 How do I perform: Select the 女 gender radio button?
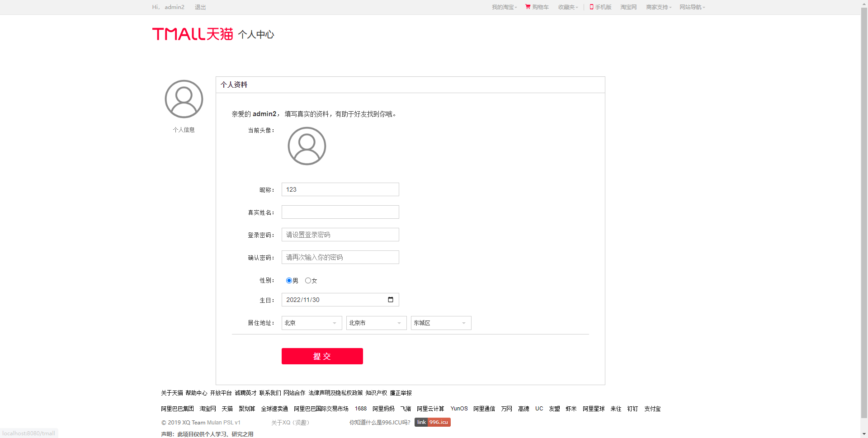click(308, 281)
